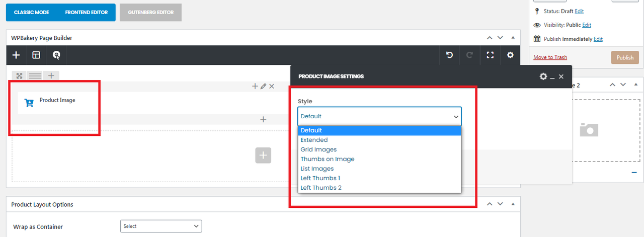Click the blue minus icon under the camera box
The width and height of the screenshot is (644, 237).
[x=634, y=173]
